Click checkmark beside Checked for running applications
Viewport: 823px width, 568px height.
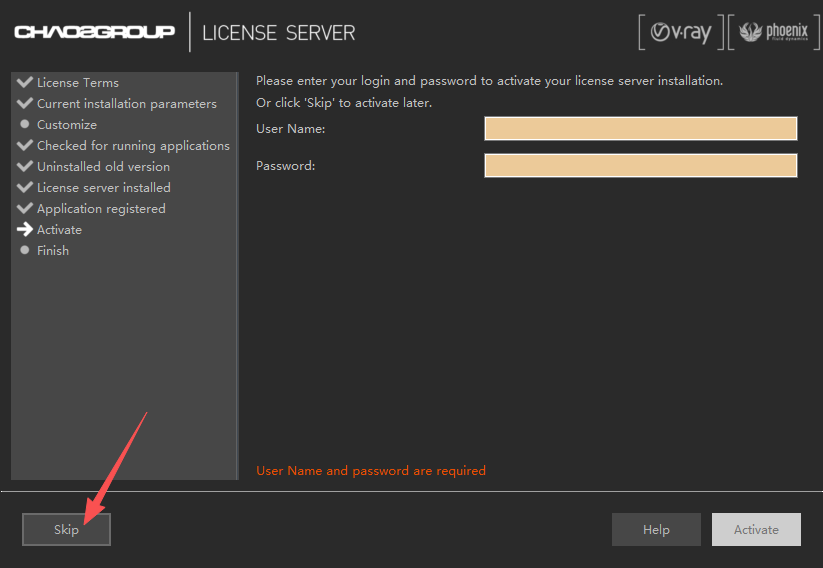click(x=25, y=145)
